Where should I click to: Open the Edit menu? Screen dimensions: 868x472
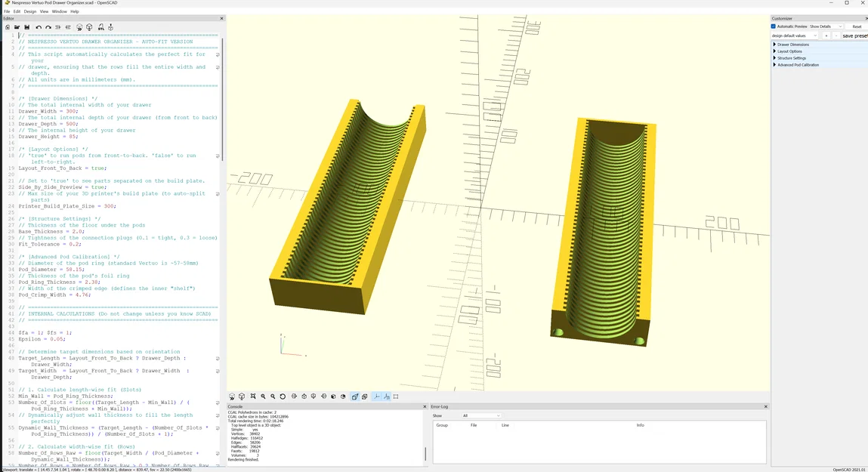pos(17,11)
